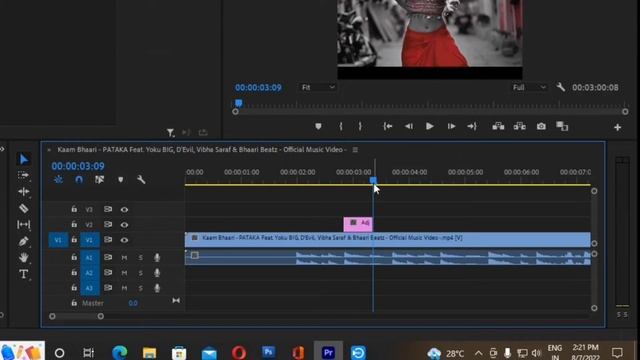Select the Ripple Edit tool
This screenshot has height=360, width=640.
tap(24, 191)
